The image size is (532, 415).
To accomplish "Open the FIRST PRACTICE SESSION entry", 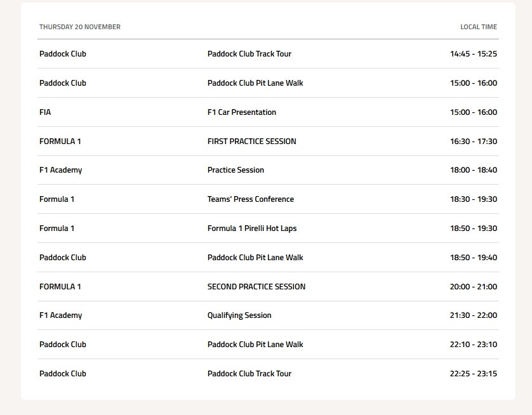I will pos(251,142).
